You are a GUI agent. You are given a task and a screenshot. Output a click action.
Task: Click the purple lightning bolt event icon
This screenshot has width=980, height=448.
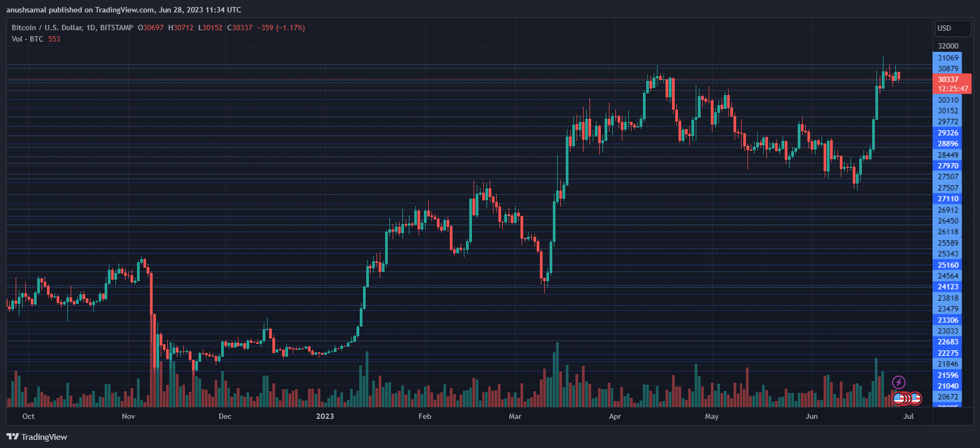(899, 383)
